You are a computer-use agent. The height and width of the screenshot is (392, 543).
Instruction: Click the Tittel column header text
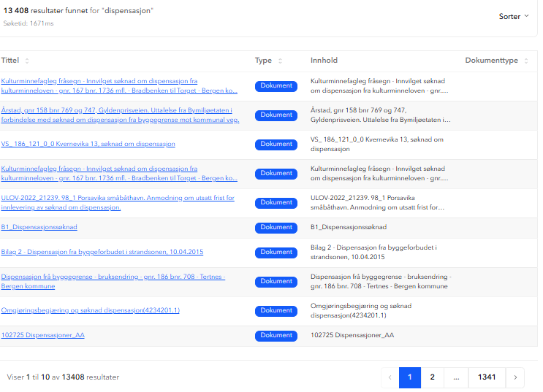coord(10,61)
